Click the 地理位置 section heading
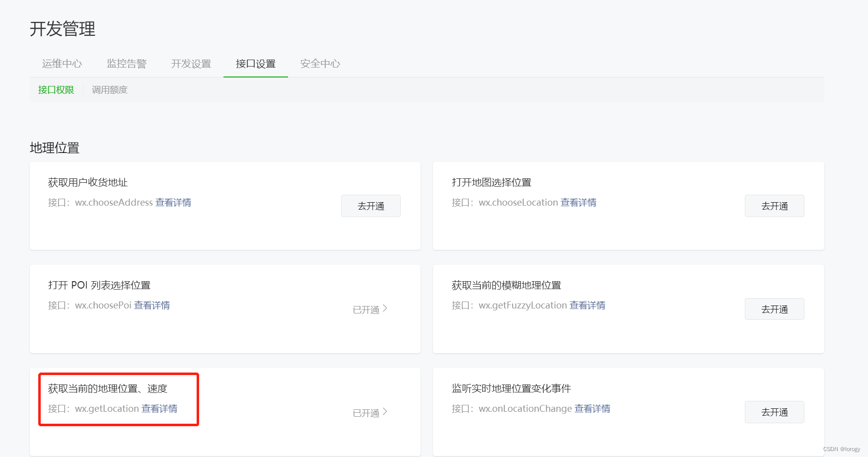The height and width of the screenshot is (457, 868). [55, 148]
